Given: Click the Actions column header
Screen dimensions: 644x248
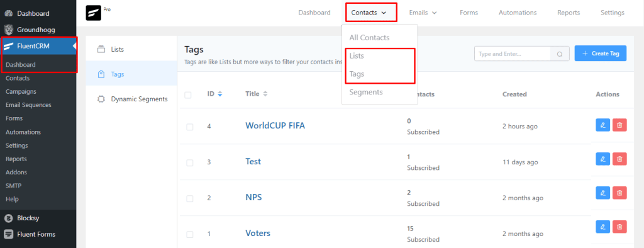Looking at the screenshot, I should tap(608, 94).
